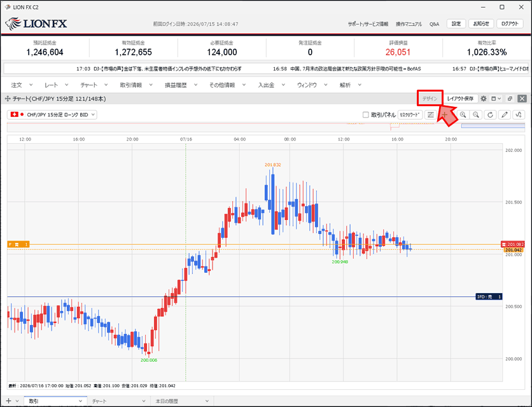Open 操作マニュアル link
The width and height of the screenshot is (532, 407).
409,24
